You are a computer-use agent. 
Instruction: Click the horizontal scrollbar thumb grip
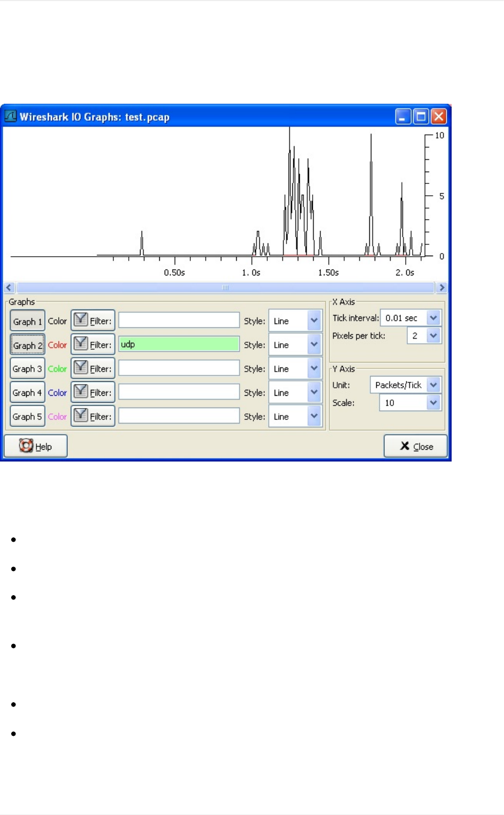point(226,287)
